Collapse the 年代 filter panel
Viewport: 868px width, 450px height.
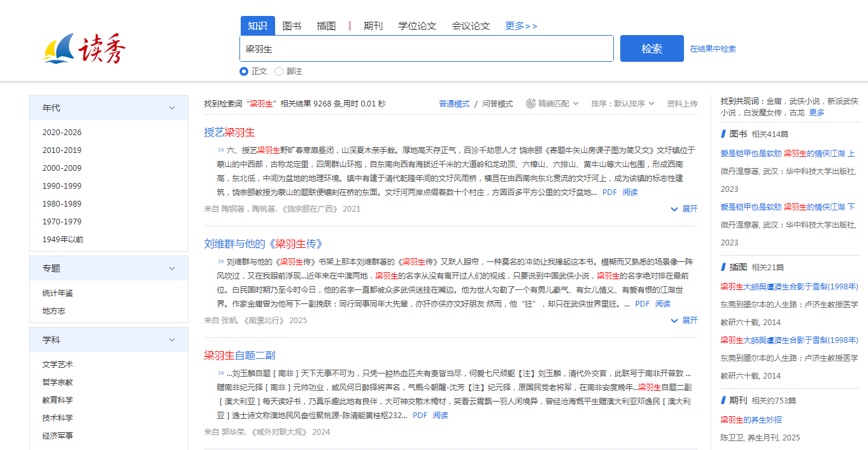(x=172, y=108)
